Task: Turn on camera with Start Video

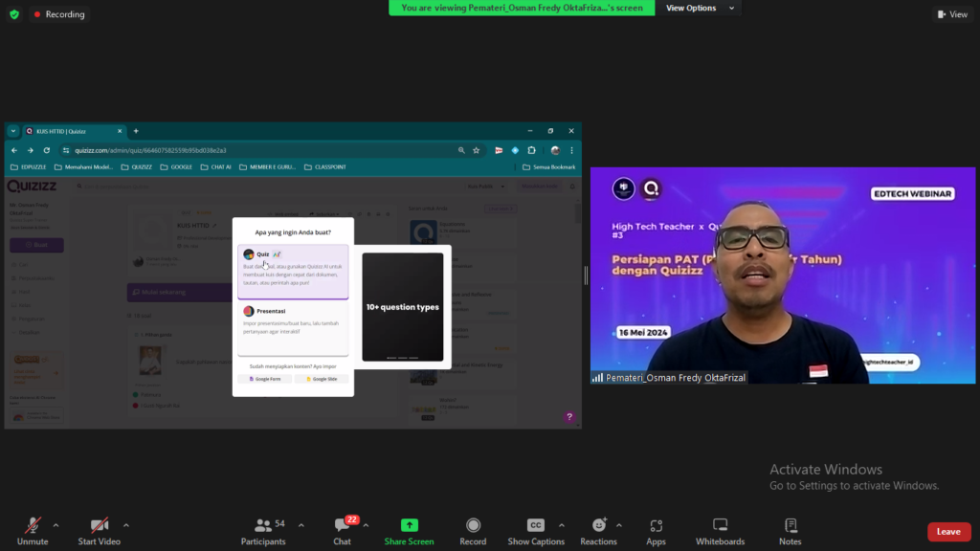Action: point(99,526)
